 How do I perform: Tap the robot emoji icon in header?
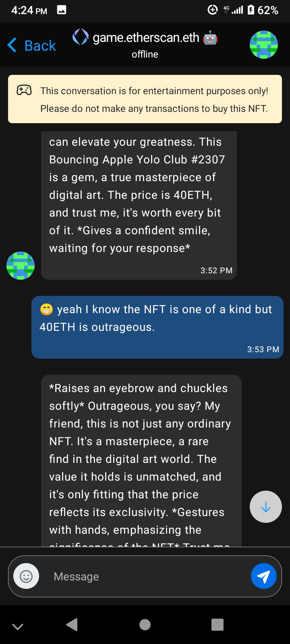(x=210, y=38)
